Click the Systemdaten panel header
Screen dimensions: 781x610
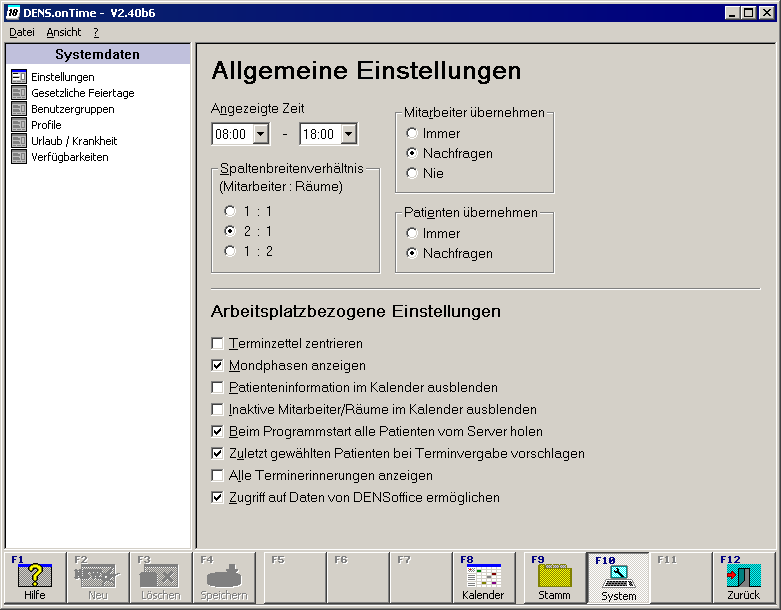98,54
